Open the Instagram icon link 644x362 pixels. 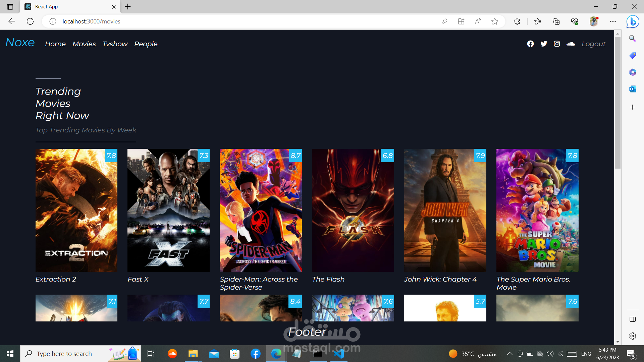557,44
